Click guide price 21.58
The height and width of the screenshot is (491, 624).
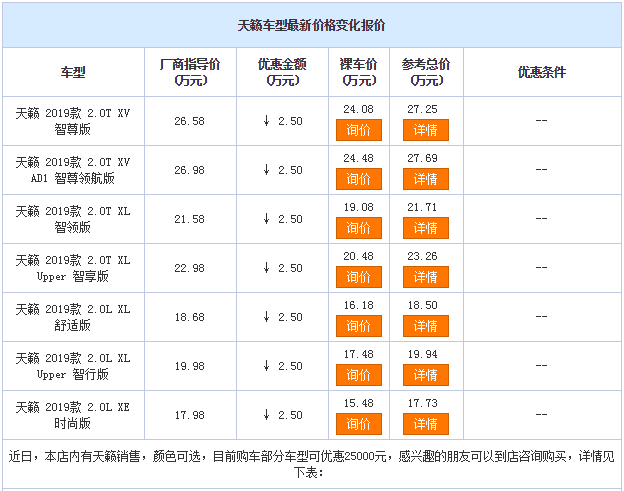click(189, 219)
